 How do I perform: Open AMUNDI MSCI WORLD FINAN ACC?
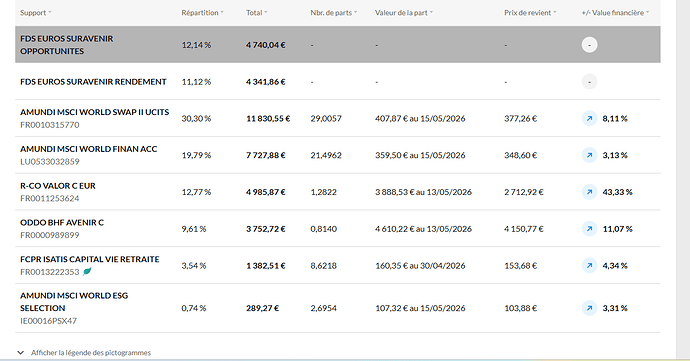[88, 149]
